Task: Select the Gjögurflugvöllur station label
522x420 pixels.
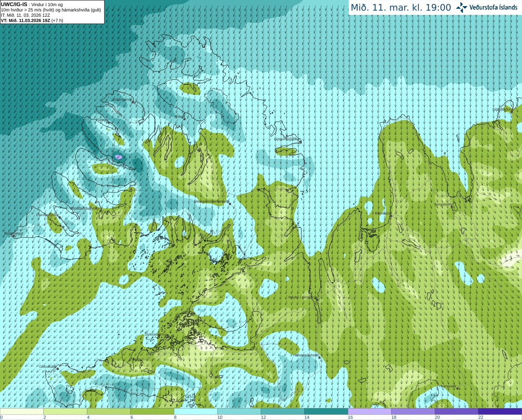Action: point(286,139)
